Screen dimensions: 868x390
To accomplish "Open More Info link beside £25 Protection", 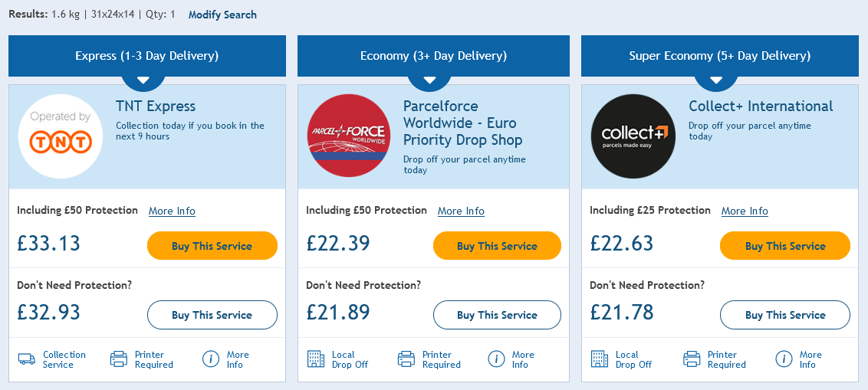I will [745, 211].
